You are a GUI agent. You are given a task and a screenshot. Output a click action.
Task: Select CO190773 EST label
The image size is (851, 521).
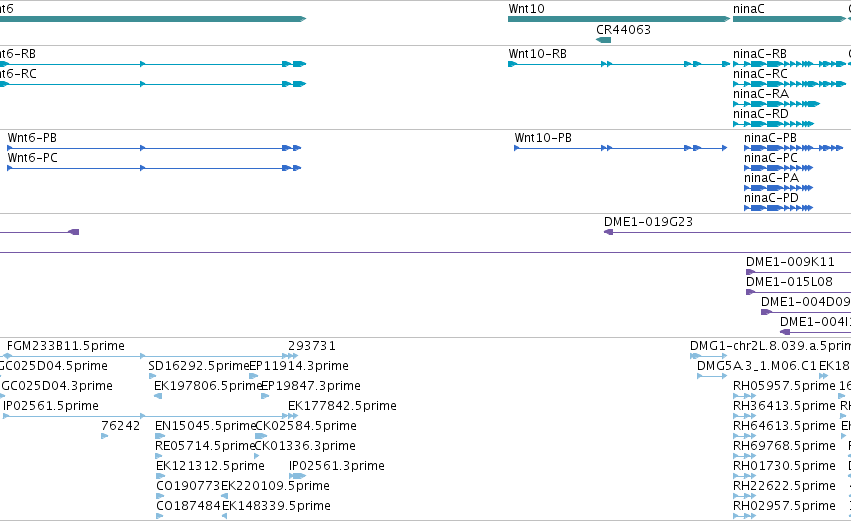click(x=188, y=487)
